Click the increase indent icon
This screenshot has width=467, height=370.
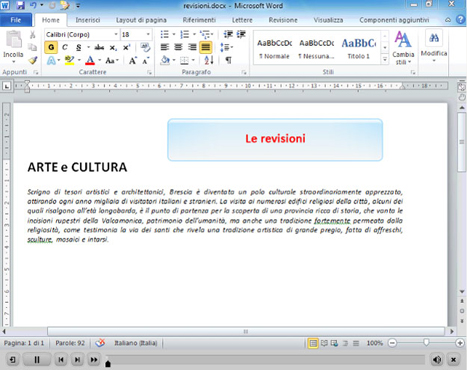click(x=241, y=34)
